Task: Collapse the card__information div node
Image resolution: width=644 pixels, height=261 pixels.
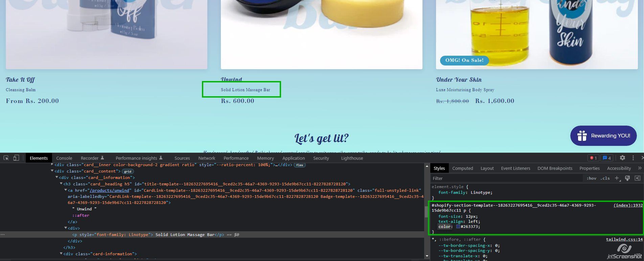Action: 56,177
